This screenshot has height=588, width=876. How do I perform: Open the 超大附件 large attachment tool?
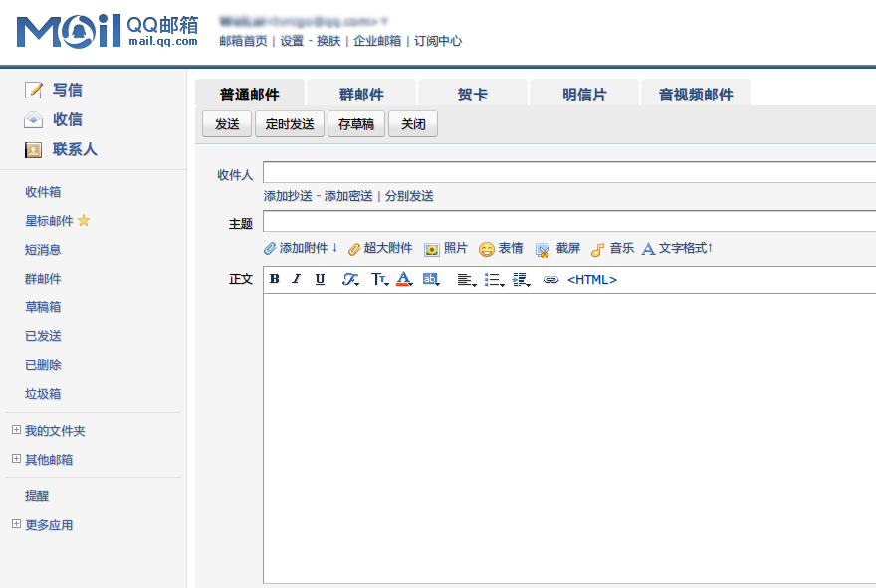(353, 249)
